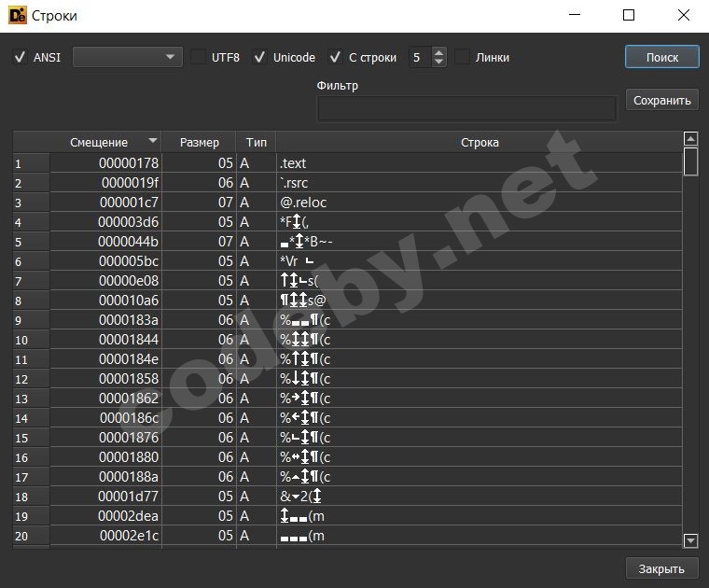Image resolution: width=709 pixels, height=588 pixels.
Task: Click size cell 07 in row 5
Action: click(199, 242)
